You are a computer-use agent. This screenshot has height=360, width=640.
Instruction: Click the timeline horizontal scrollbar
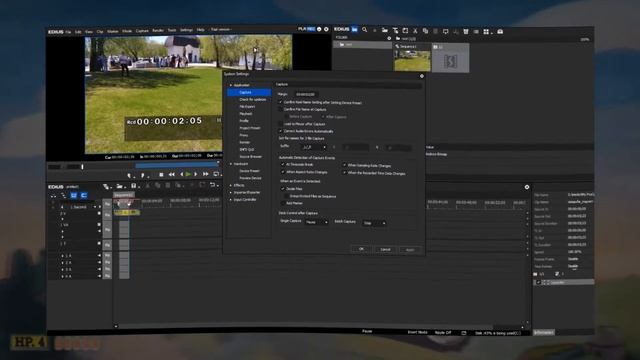pyautogui.click(x=318, y=327)
